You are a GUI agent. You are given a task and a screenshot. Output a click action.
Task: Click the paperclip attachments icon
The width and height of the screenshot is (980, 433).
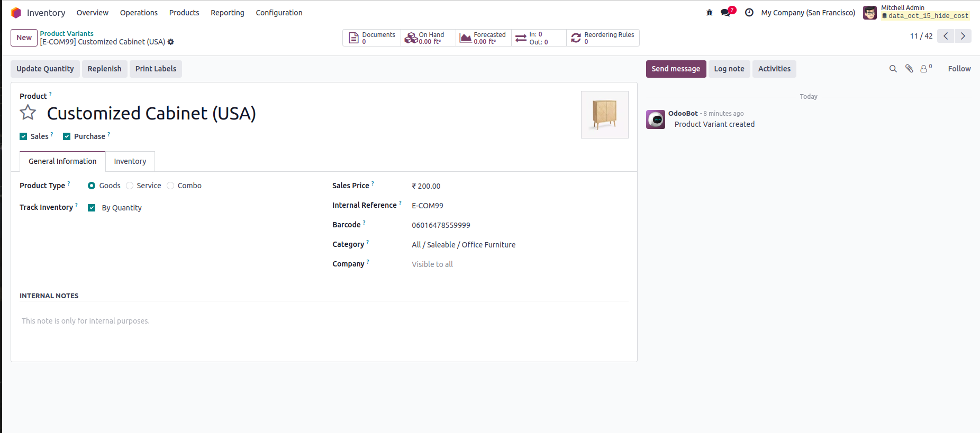(x=909, y=69)
